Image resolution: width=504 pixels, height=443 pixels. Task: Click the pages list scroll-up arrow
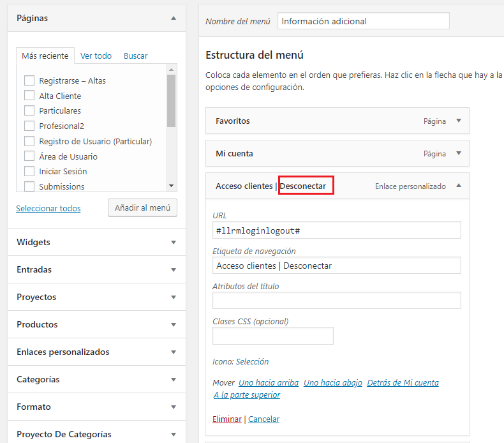pyautogui.click(x=172, y=70)
